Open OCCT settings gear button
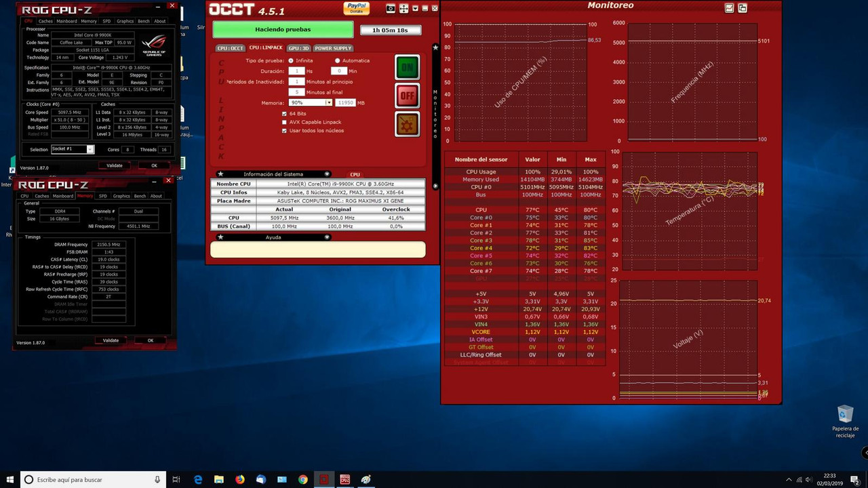Image resolution: width=868 pixels, height=488 pixels. click(407, 124)
